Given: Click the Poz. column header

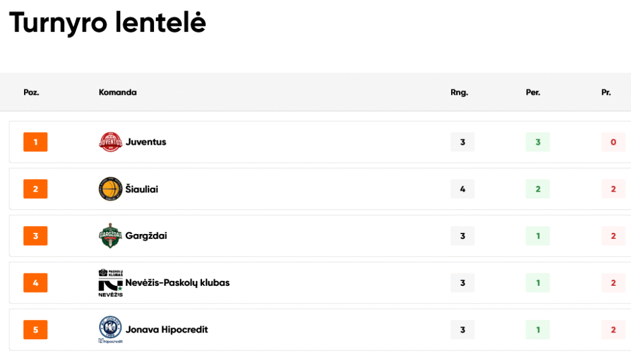Looking at the screenshot, I should (x=31, y=92).
